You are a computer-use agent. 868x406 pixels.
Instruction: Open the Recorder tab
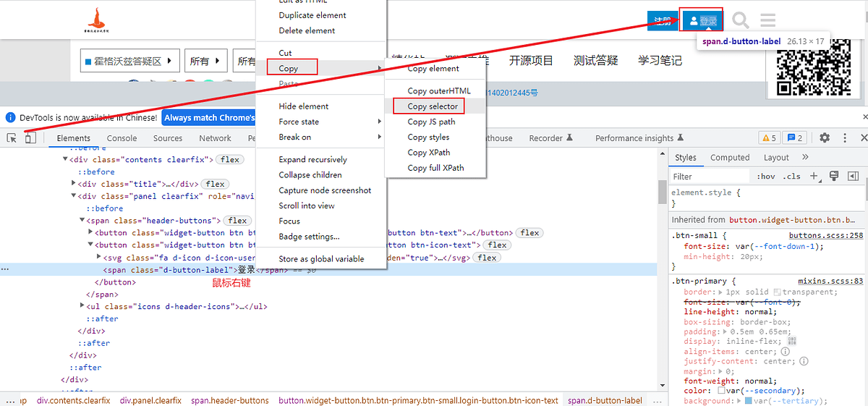551,138
